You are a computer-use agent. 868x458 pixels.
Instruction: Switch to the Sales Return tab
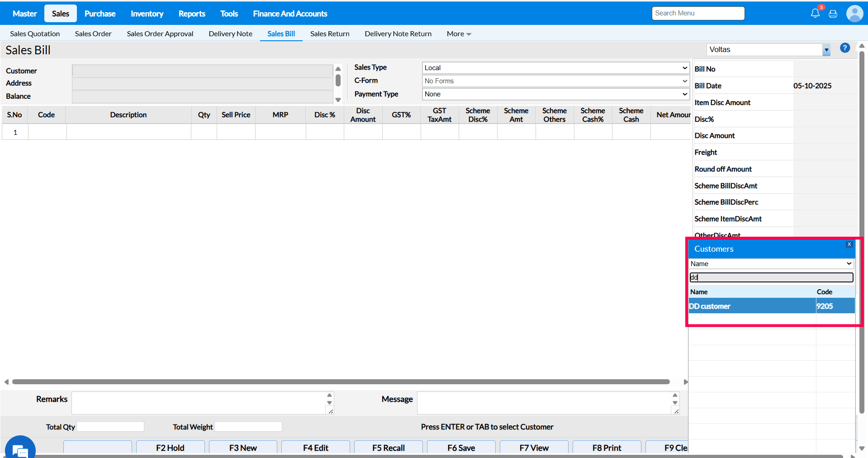pyautogui.click(x=330, y=34)
